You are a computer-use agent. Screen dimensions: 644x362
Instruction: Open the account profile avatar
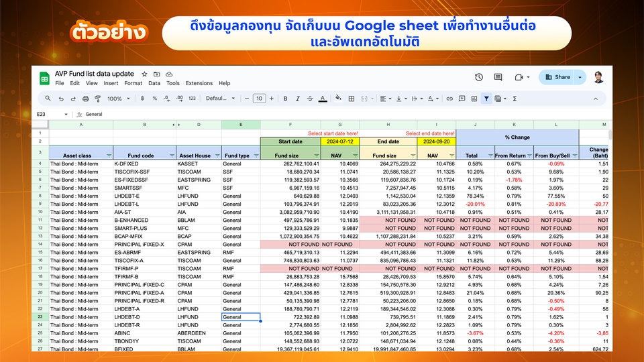[x=599, y=77]
